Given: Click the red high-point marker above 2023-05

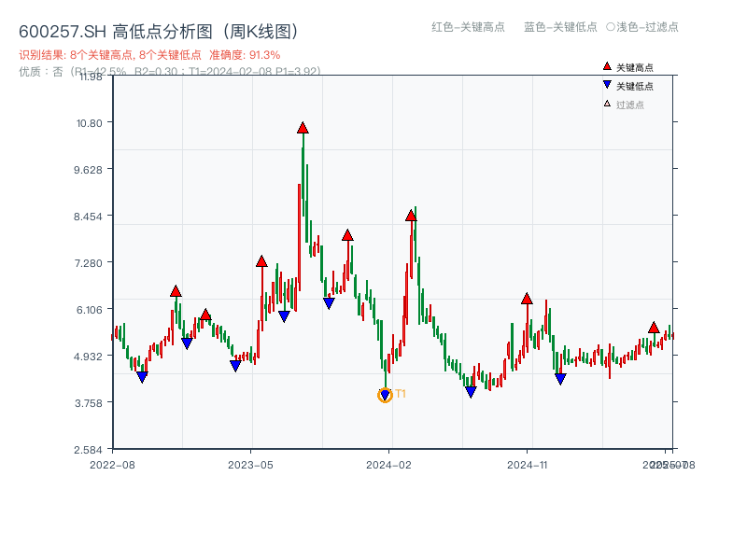Looking at the screenshot, I should (262, 261).
